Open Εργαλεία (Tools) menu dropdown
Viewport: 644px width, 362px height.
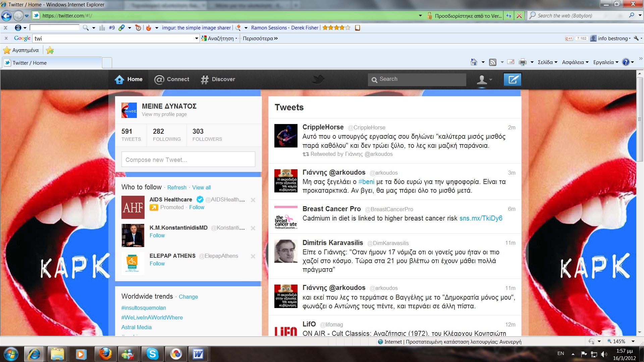(606, 62)
